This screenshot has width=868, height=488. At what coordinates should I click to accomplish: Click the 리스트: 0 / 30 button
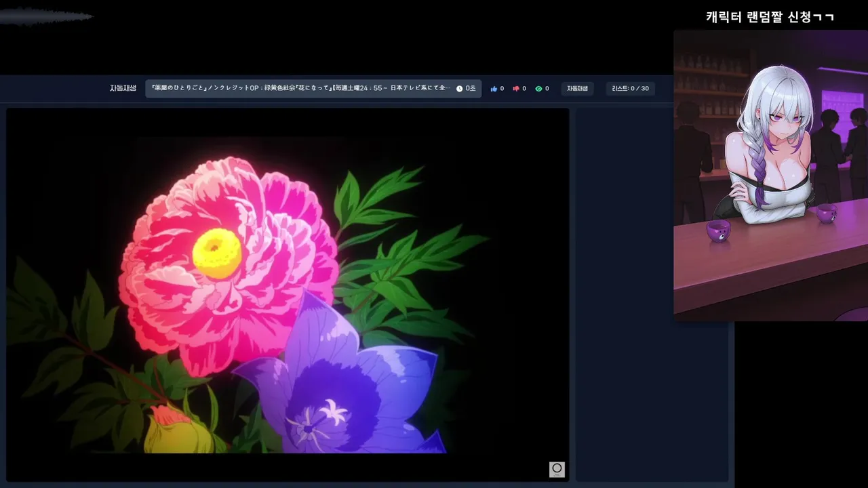[630, 89]
